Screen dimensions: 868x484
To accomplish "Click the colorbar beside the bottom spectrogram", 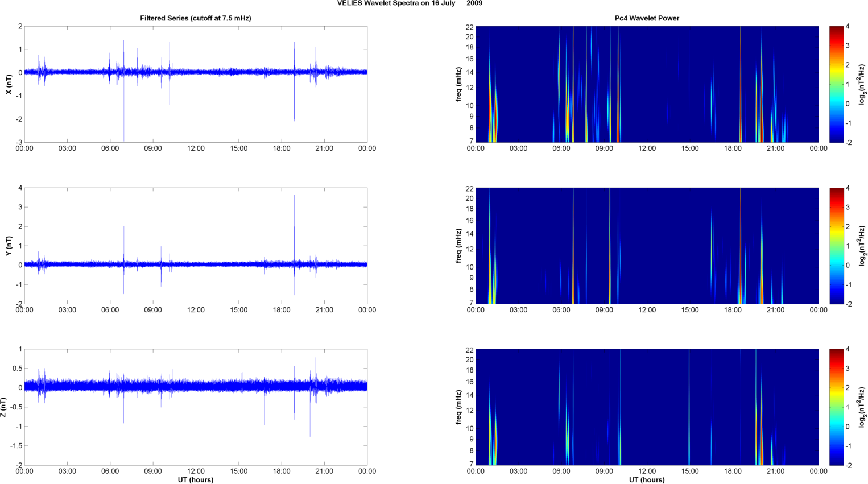I will tap(836, 407).
